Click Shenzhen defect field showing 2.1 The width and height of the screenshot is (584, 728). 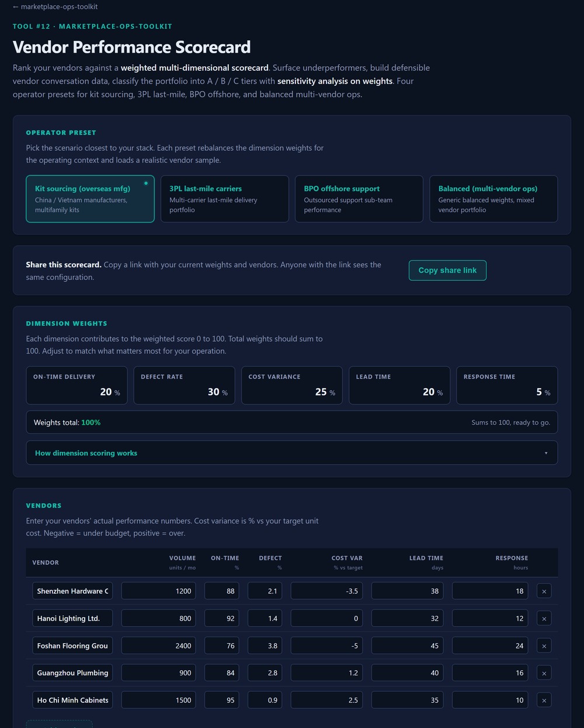click(265, 591)
